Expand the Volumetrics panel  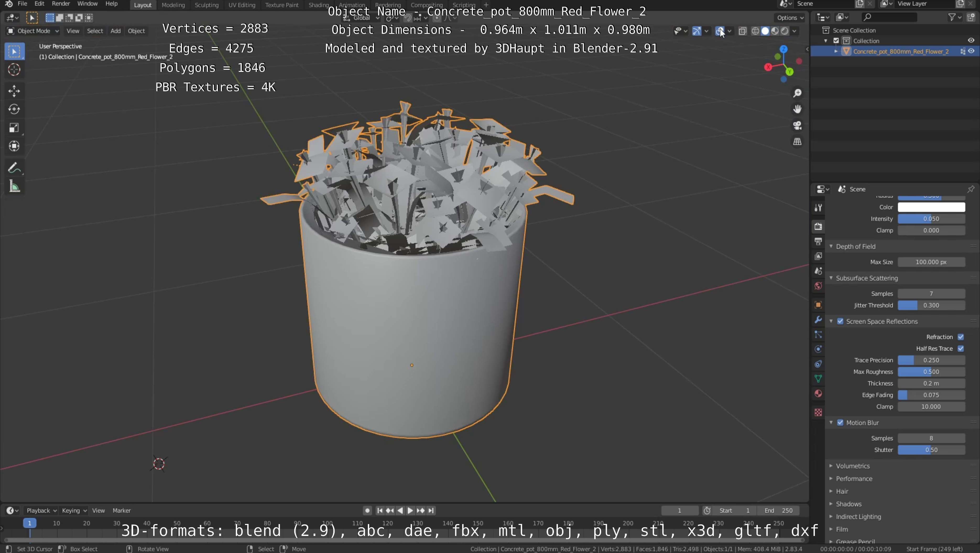853,466
